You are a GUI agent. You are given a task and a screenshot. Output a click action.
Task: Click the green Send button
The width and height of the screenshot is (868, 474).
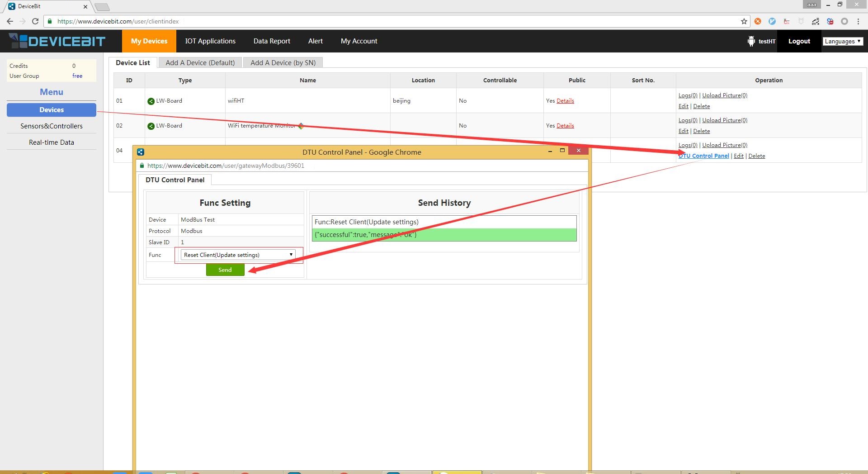coord(225,270)
